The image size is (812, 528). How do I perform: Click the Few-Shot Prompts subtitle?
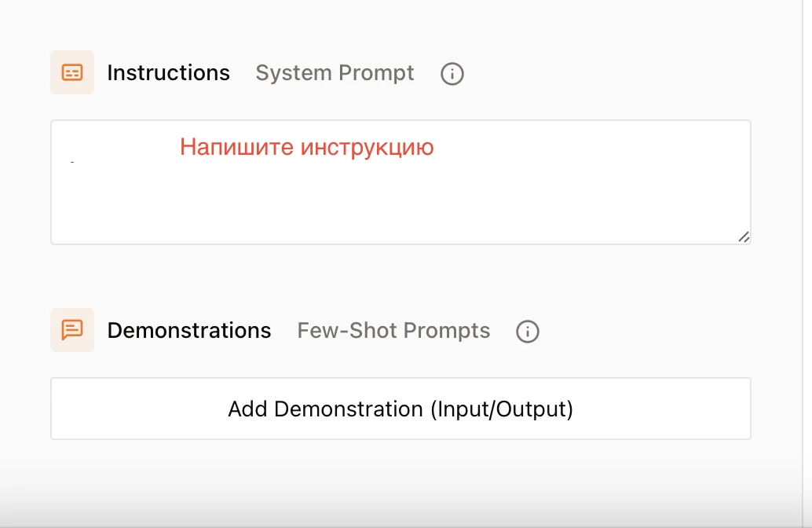393,331
